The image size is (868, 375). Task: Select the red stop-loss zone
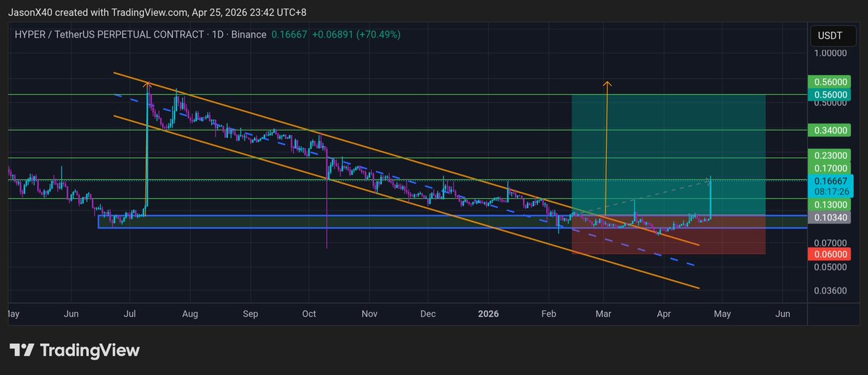668,234
